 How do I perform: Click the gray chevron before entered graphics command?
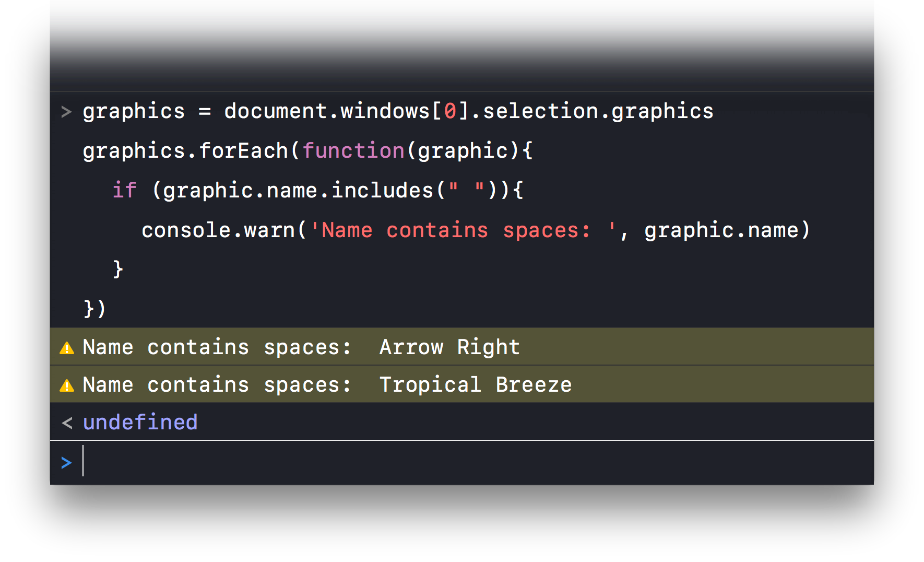(66, 112)
